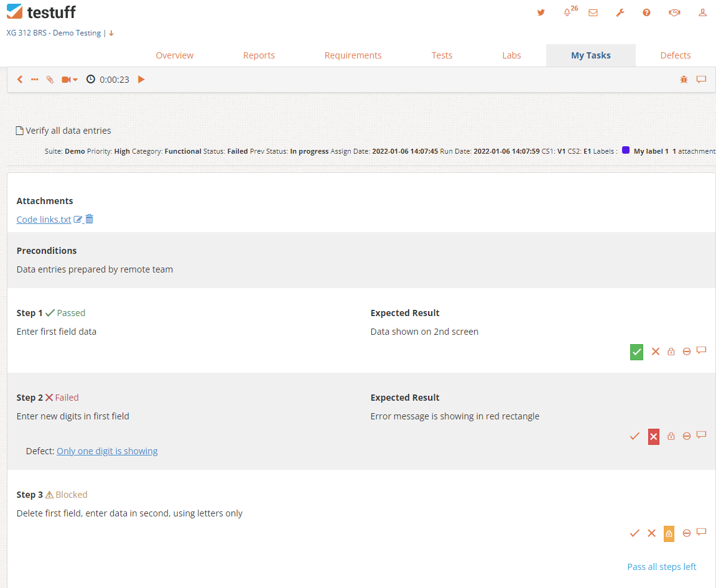Viewport: 716px width, 588px height.
Task: Open defect Only one digit is showing
Action: pyautogui.click(x=107, y=451)
